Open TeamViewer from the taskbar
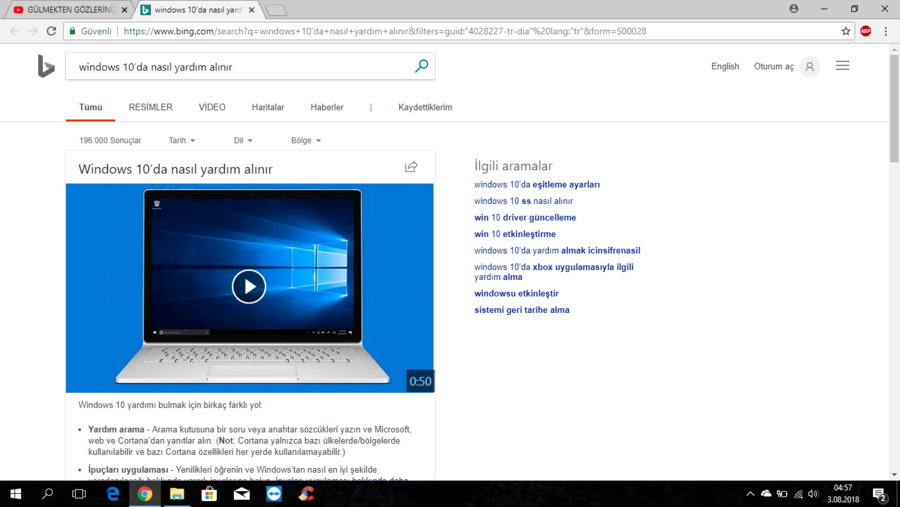This screenshot has width=900, height=507. [274, 494]
